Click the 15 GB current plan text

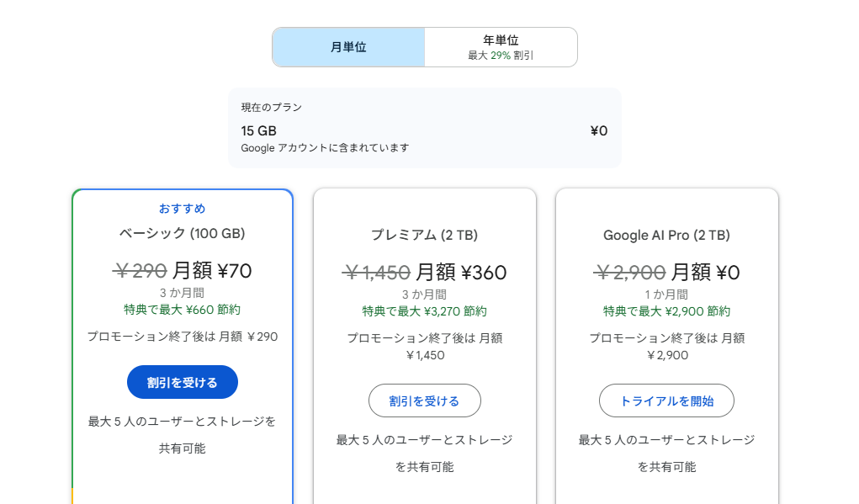click(x=258, y=130)
